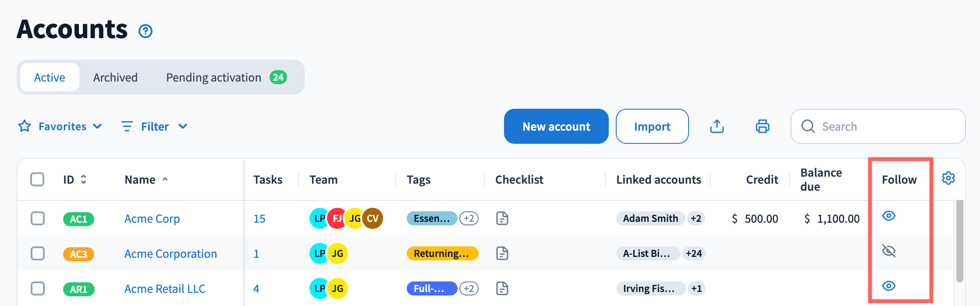980x306 pixels.
Task: Click the export upload icon
Action: pos(717,126)
